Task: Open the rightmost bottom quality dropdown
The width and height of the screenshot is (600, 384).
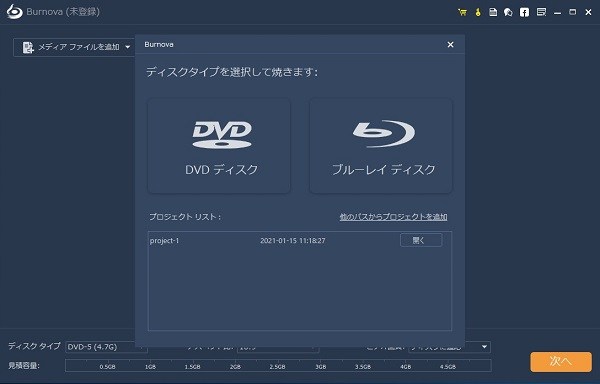Action: click(x=449, y=347)
